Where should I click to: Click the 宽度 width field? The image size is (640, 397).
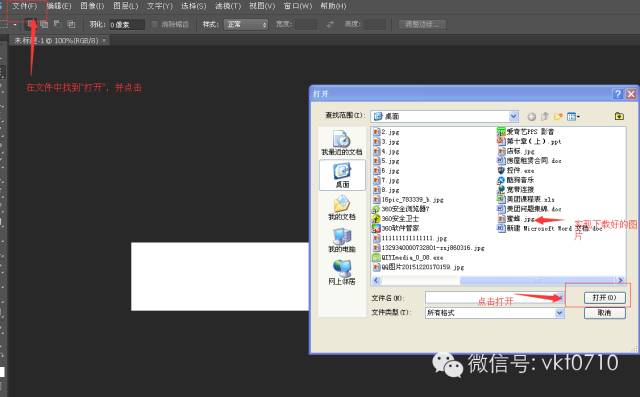pyautogui.click(x=306, y=24)
